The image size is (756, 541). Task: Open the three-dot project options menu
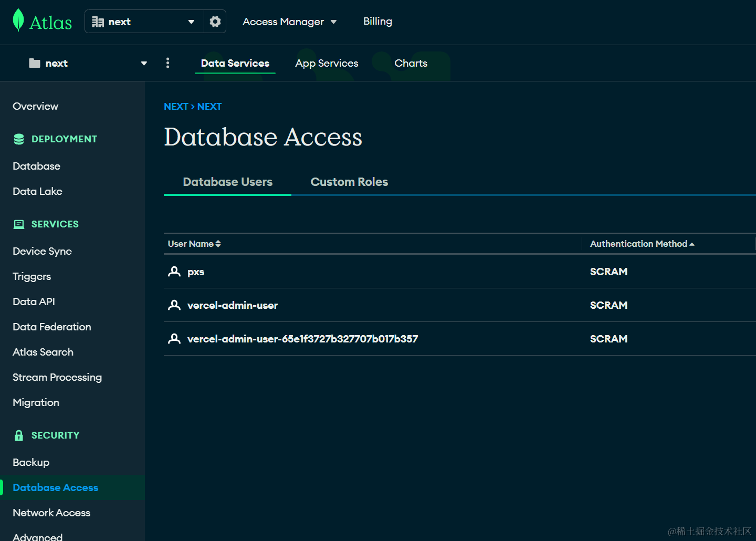click(x=167, y=63)
